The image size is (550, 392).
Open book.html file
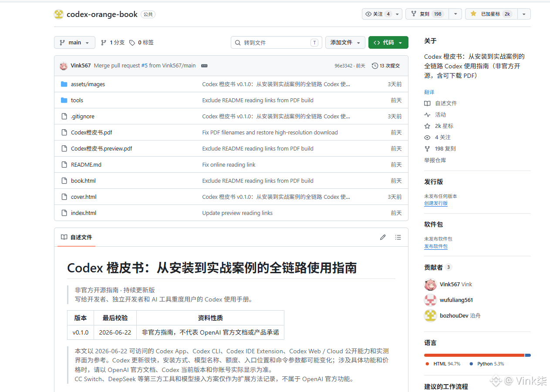point(83,181)
